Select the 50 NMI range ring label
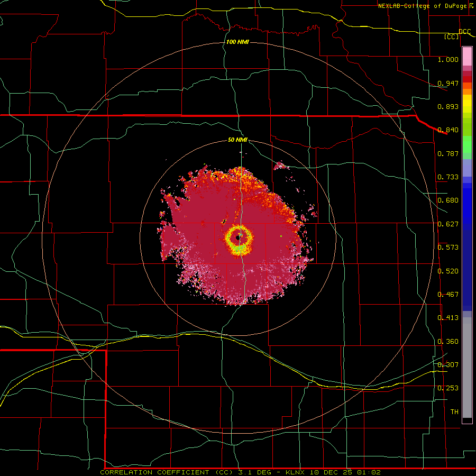476x476 pixels. (x=237, y=140)
